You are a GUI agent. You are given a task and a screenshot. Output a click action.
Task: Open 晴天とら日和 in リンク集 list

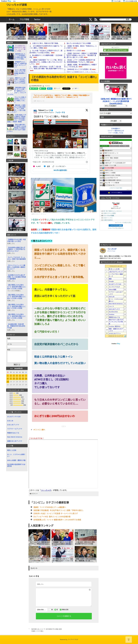tap(12, 450)
